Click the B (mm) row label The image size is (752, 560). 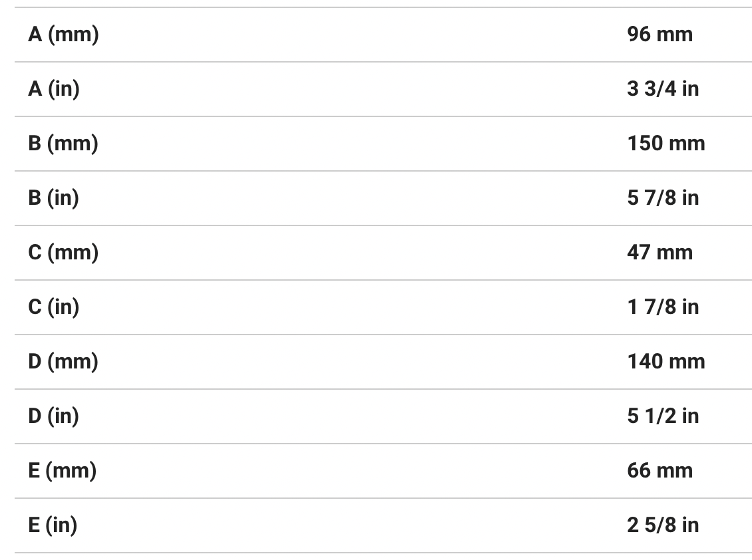63,143
